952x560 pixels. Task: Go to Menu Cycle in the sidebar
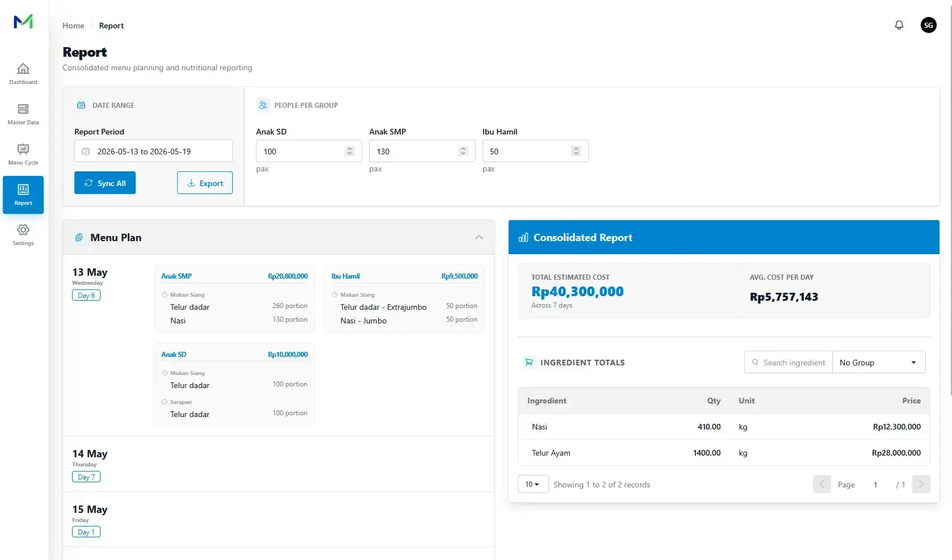point(23,155)
